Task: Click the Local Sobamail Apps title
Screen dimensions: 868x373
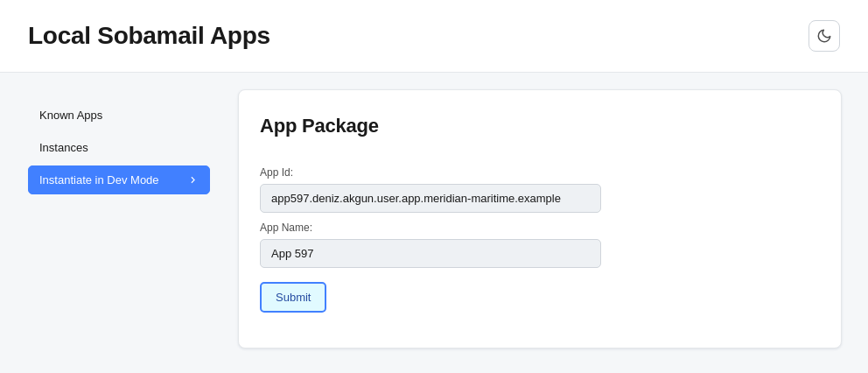Action: tap(149, 36)
